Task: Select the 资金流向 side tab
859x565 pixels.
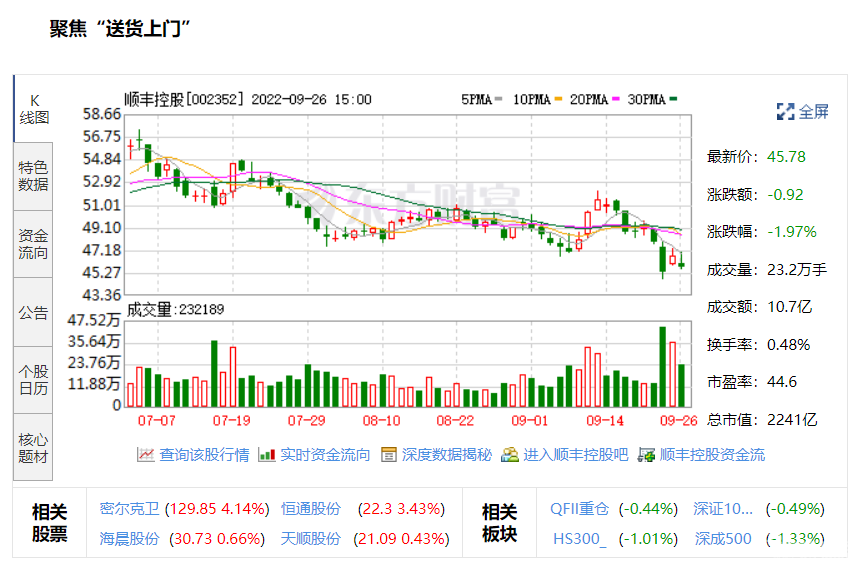Action: pos(33,245)
